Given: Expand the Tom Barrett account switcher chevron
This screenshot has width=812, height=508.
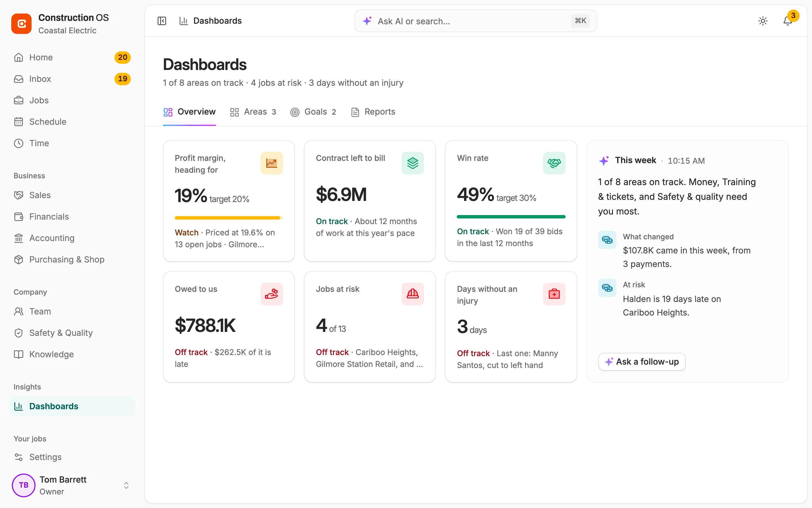Looking at the screenshot, I should coord(126,485).
